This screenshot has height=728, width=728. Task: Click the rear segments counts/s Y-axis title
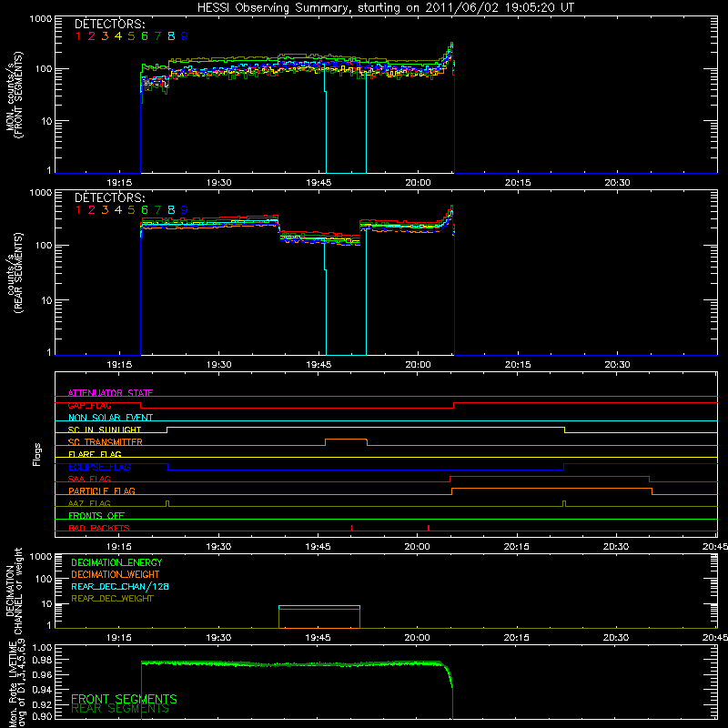[x=15, y=273]
